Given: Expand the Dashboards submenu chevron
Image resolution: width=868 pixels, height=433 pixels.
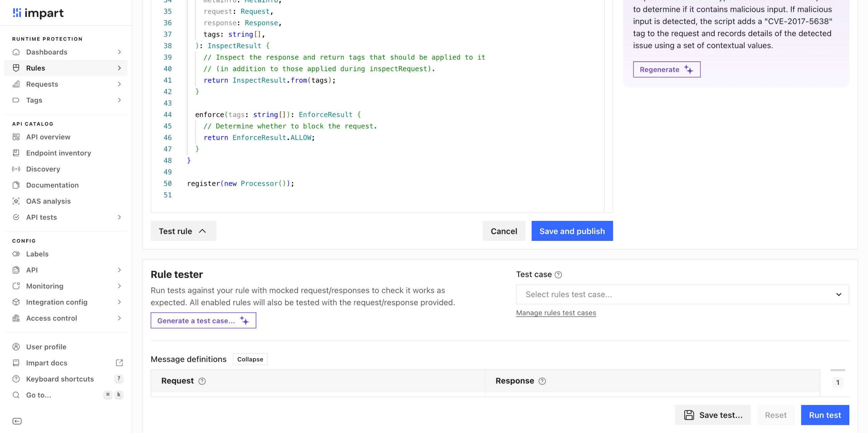Looking at the screenshot, I should coord(119,52).
